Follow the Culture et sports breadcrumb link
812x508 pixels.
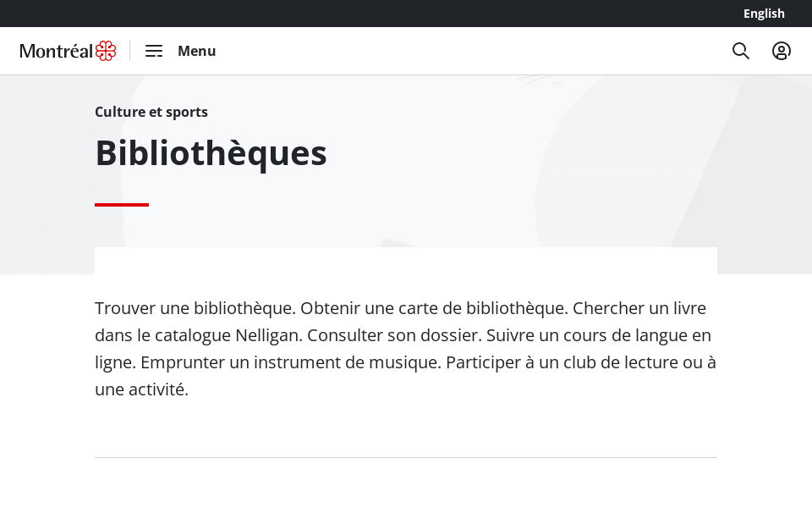151,112
